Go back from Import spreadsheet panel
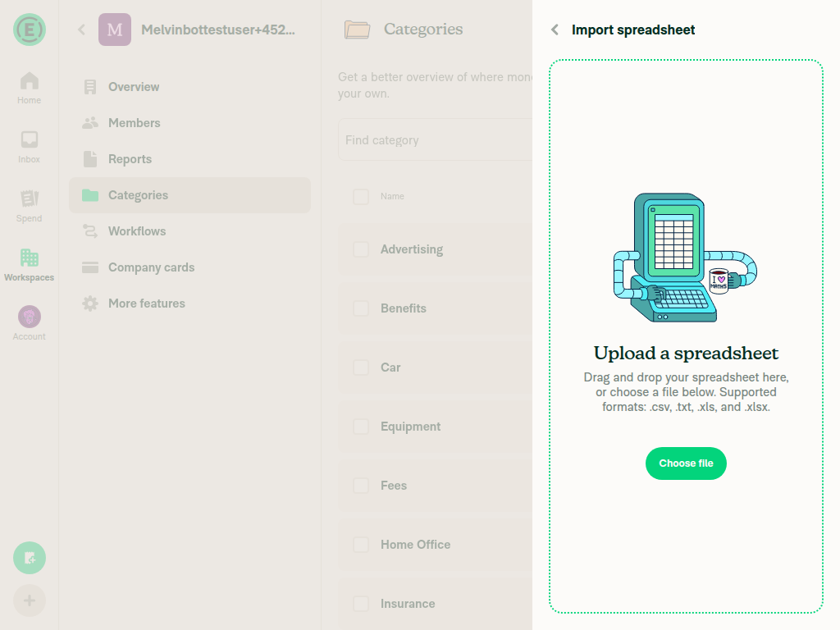The image size is (840, 630). click(x=555, y=30)
